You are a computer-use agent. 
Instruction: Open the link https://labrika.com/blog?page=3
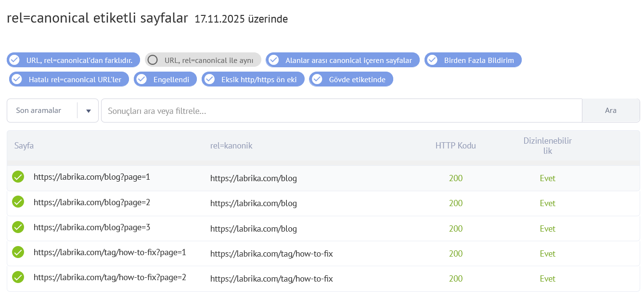[91, 228]
